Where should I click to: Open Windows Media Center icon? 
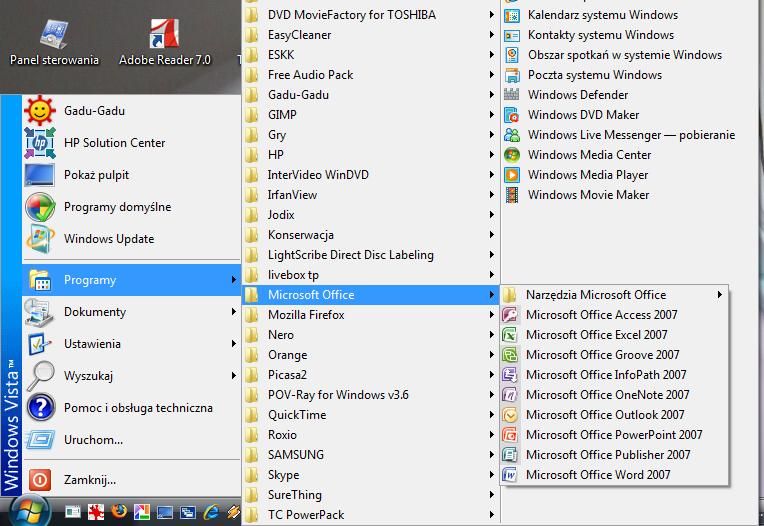pyautogui.click(x=512, y=154)
